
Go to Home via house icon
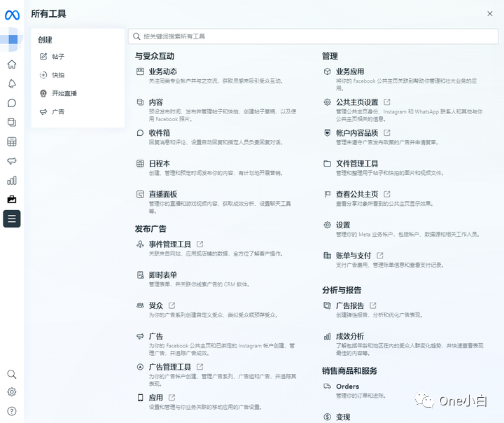click(x=12, y=64)
